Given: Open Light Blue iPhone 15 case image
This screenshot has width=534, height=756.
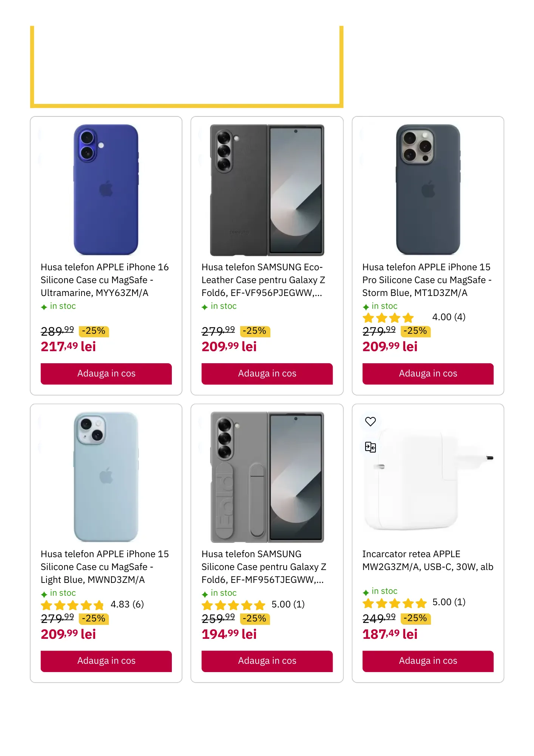Looking at the screenshot, I should pos(106,477).
